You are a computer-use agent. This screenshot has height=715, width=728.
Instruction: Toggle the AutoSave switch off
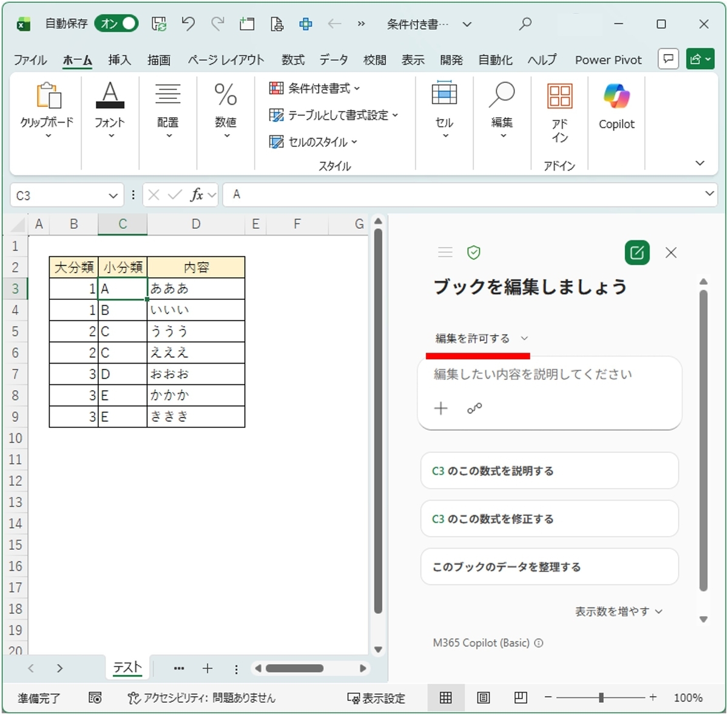pyautogui.click(x=116, y=24)
